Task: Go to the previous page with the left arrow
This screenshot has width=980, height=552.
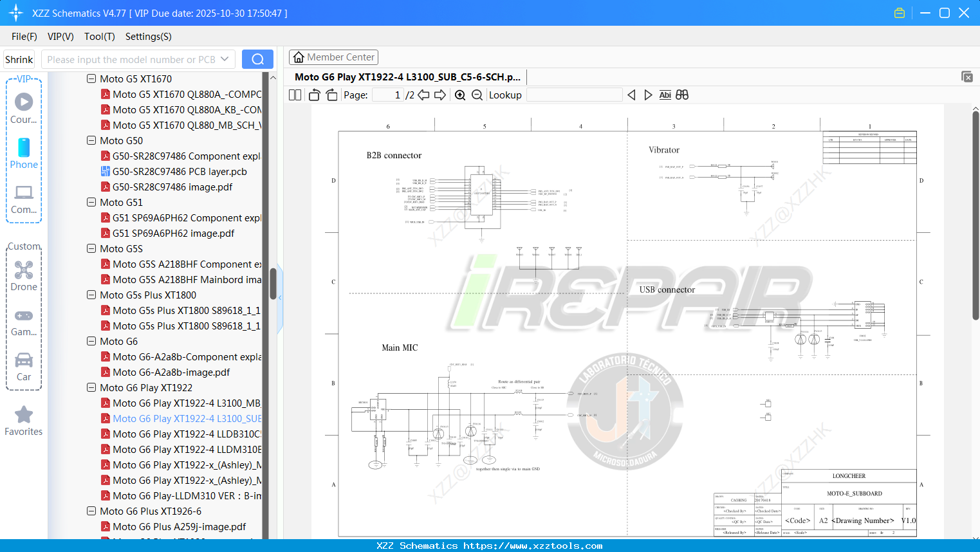Action: (x=423, y=95)
